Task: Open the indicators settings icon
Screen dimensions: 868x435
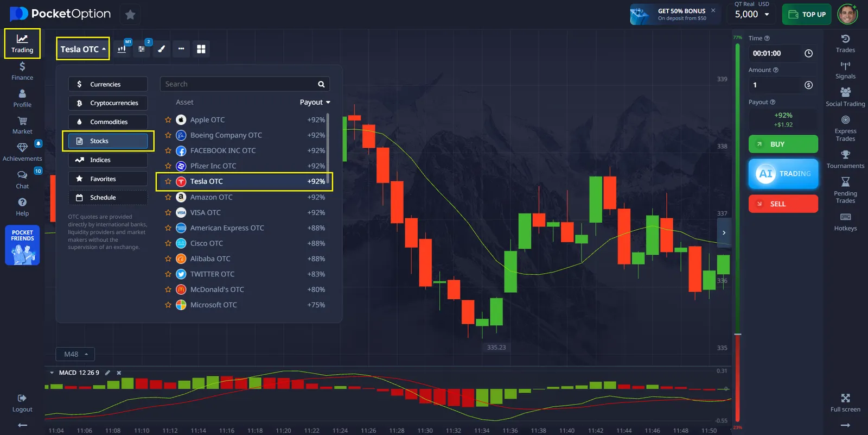Action: coord(142,49)
